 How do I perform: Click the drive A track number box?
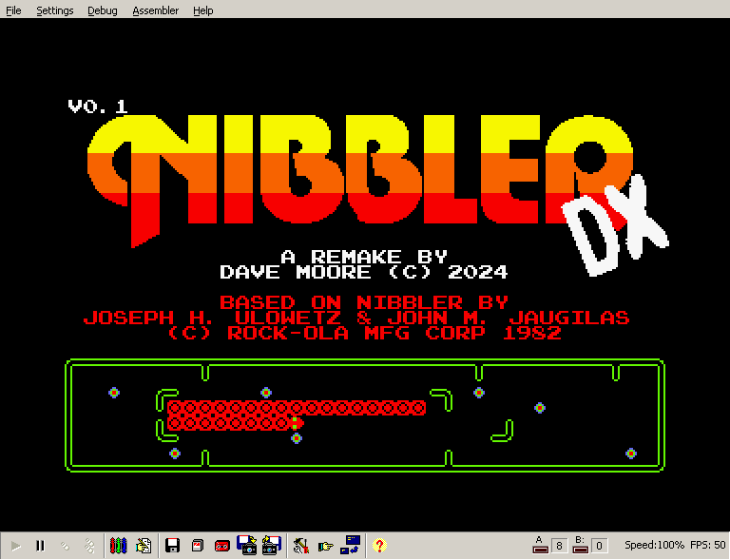559,546
